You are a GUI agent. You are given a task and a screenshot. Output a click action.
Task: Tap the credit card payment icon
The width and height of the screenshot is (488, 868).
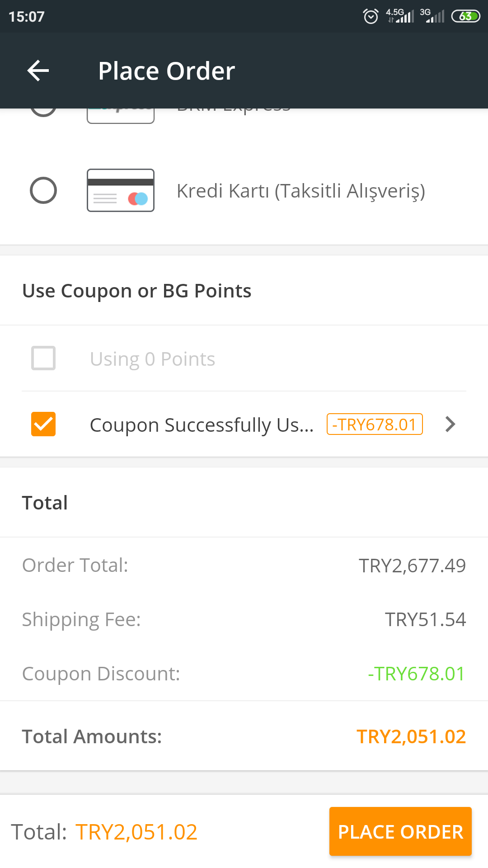click(x=121, y=190)
